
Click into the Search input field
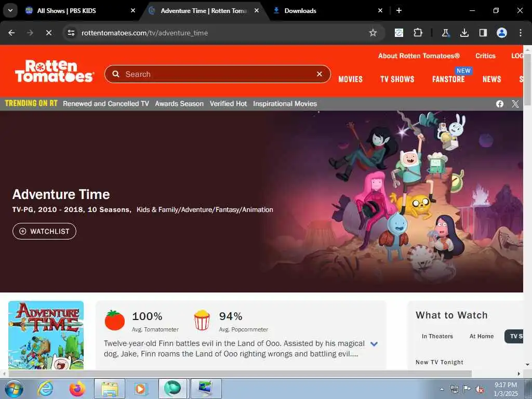pos(217,74)
